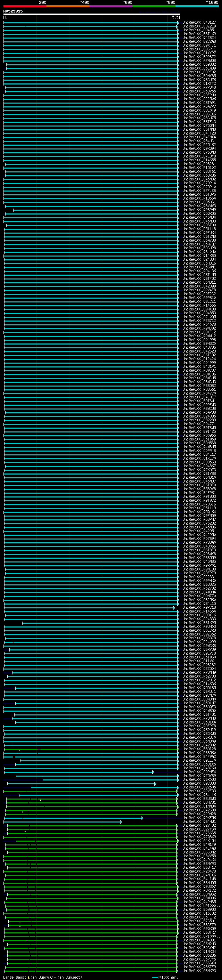Click the green alignment bar for UniRef100_B8AI28
The width and height of the screenshot is (222, 980).
91,749
